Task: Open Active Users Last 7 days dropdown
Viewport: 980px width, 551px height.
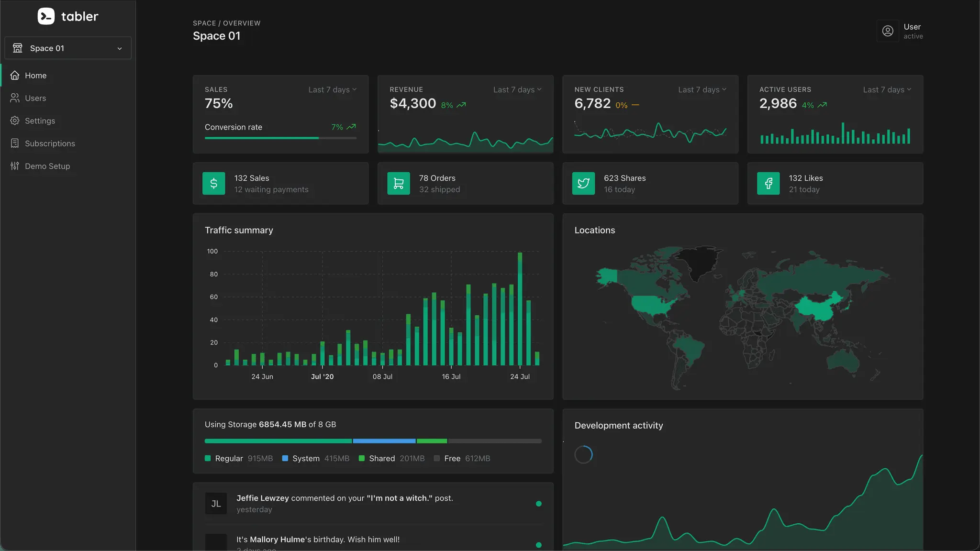Action: pyautogui.click(x=887, y=89)
